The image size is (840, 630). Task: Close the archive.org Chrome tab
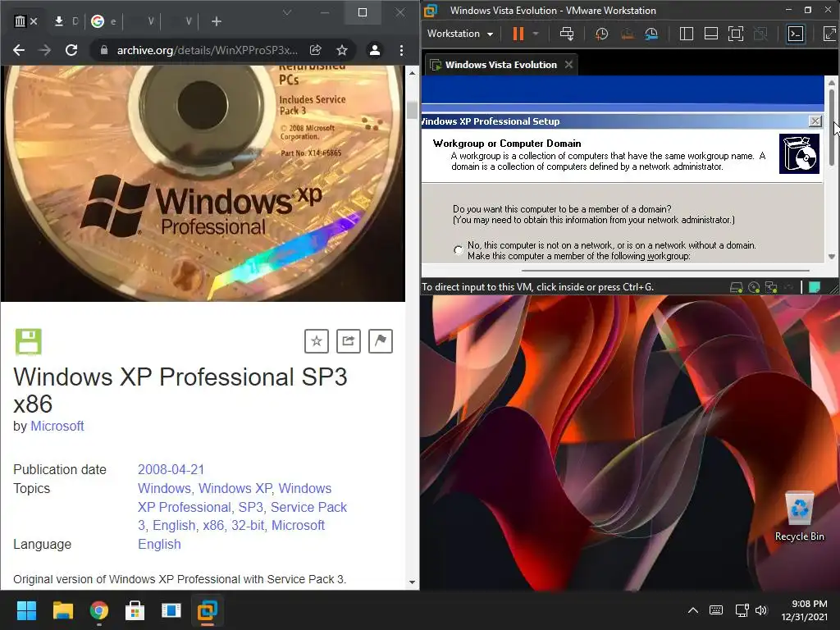[x=34, y=21]
